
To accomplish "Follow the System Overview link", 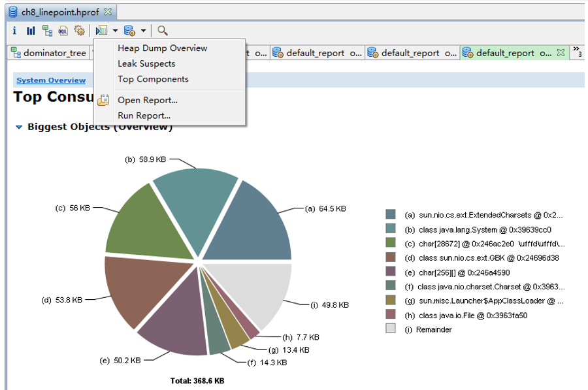I will [51, 80].
